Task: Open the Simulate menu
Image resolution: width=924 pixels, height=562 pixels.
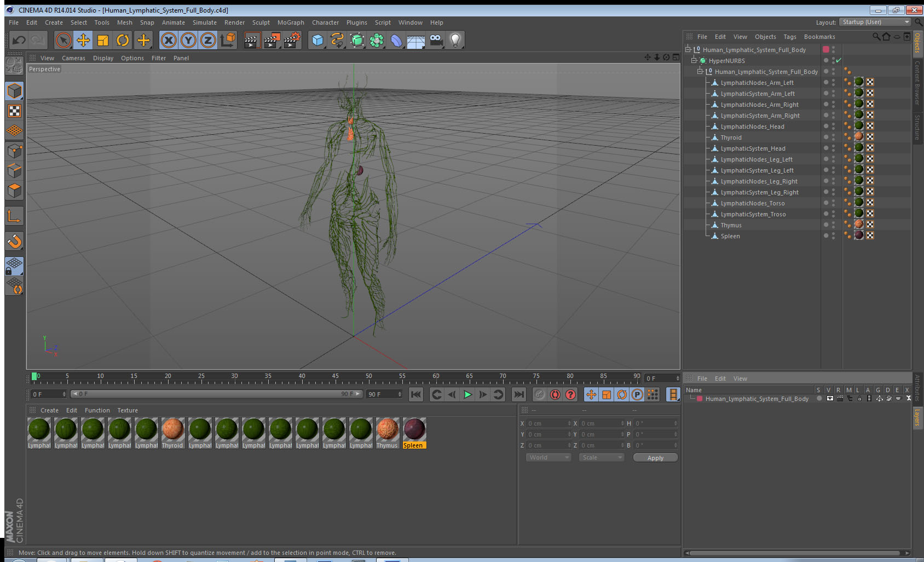Action: (204, 22)
